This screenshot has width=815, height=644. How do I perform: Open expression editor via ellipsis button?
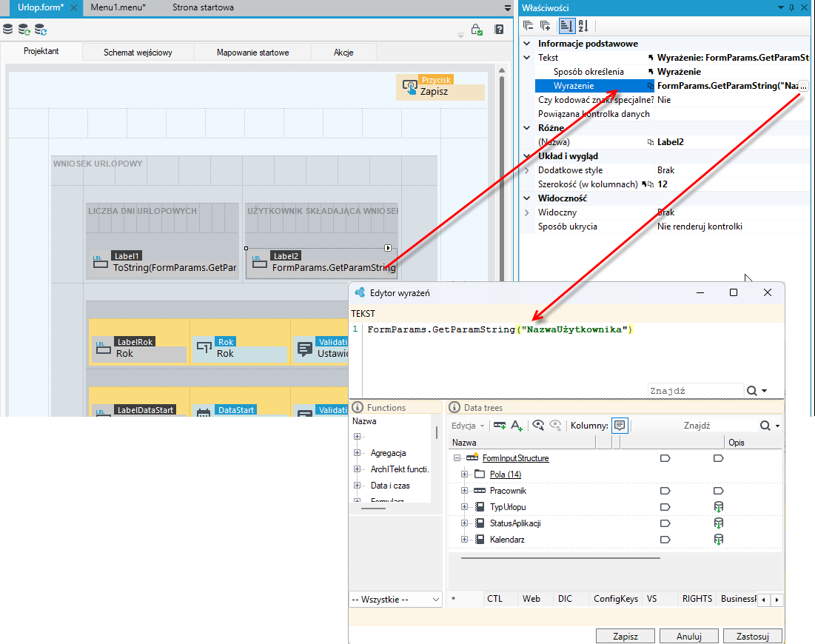tap(804, 87)
